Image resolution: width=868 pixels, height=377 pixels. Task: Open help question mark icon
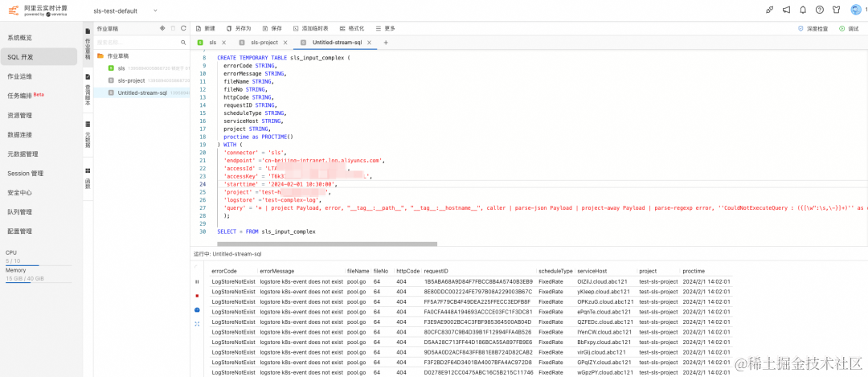tap(820, 10)
